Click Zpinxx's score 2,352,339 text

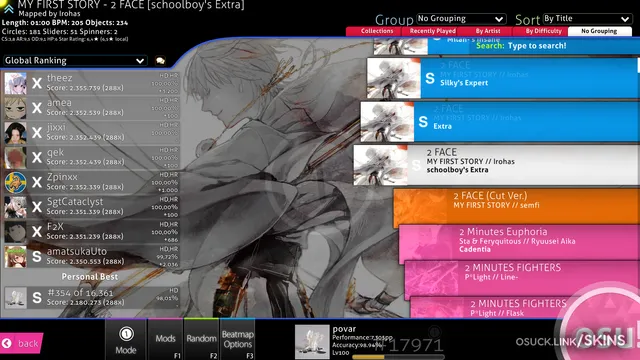[85, 187]
